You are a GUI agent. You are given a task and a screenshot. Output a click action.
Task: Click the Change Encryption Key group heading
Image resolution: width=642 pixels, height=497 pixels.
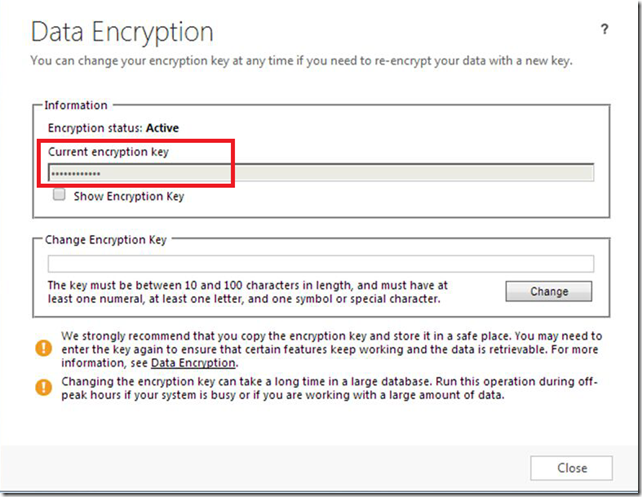106,239
